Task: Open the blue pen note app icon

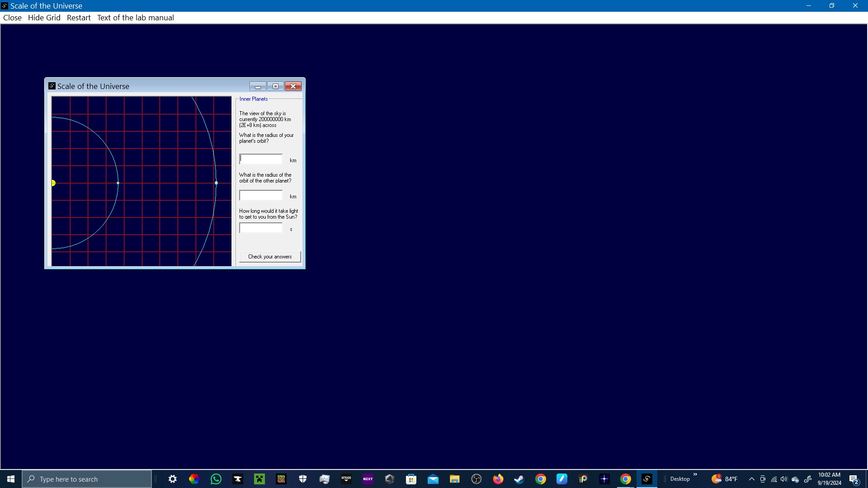Action: click(x=562, y=479)
